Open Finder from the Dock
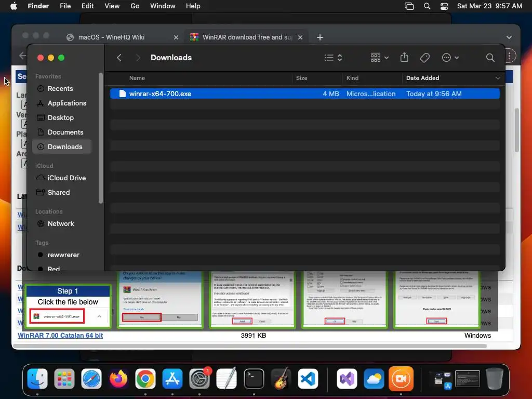Image resolution: width=532 pixels, height=399 pixels. [37, 379]
